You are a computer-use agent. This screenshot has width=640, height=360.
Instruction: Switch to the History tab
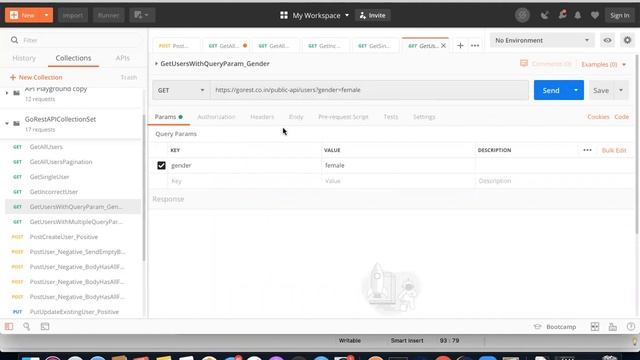24,58
